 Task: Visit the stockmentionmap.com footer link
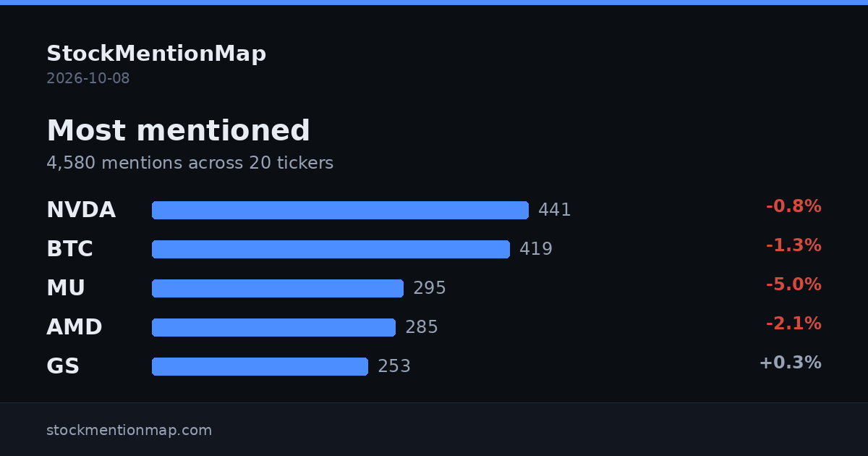click(x=129, y=430)
